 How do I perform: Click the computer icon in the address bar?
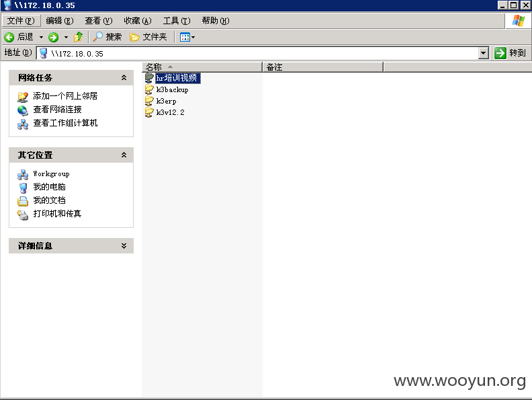(x=43, y=53)
